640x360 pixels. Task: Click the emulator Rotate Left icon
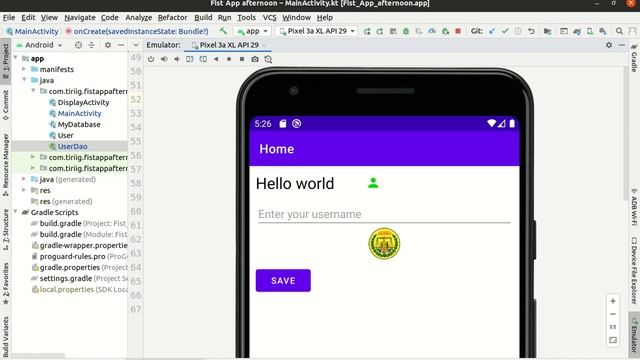pos(190,59)
